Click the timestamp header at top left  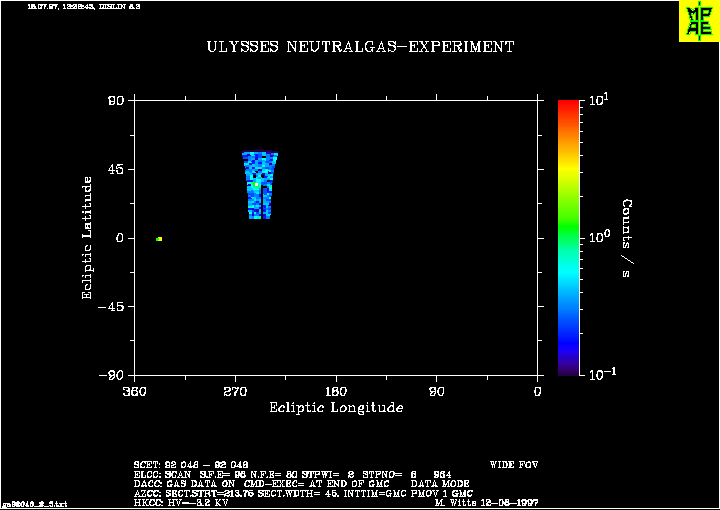click(x=84, y=6)
